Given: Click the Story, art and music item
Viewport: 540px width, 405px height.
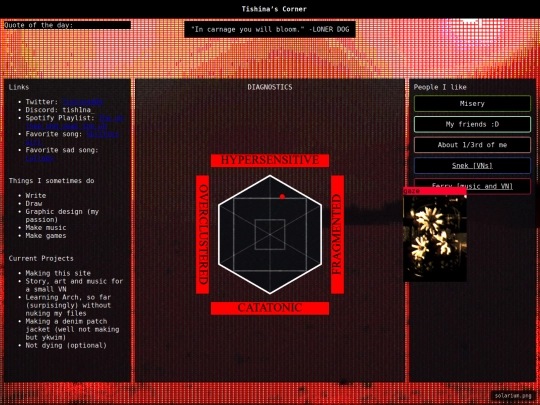Looking at the screenshot, I should tap(74, 285).
